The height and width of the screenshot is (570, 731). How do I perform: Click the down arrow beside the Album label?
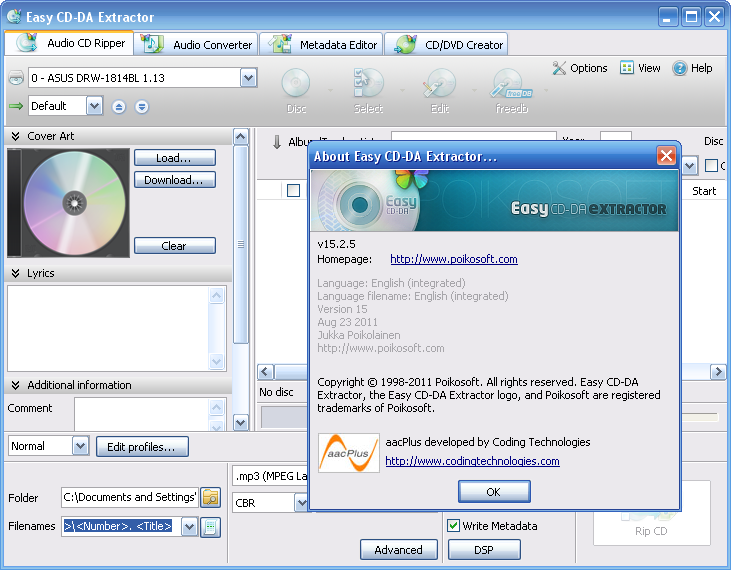277,142
